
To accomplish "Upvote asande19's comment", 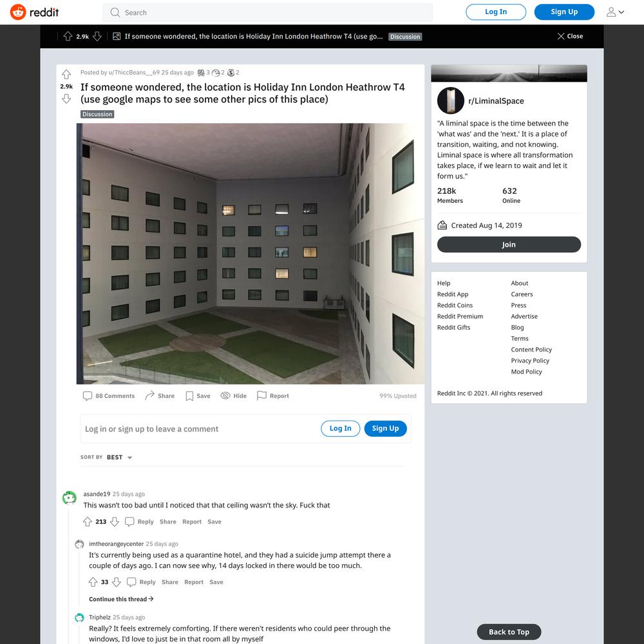I will [88, 522].
